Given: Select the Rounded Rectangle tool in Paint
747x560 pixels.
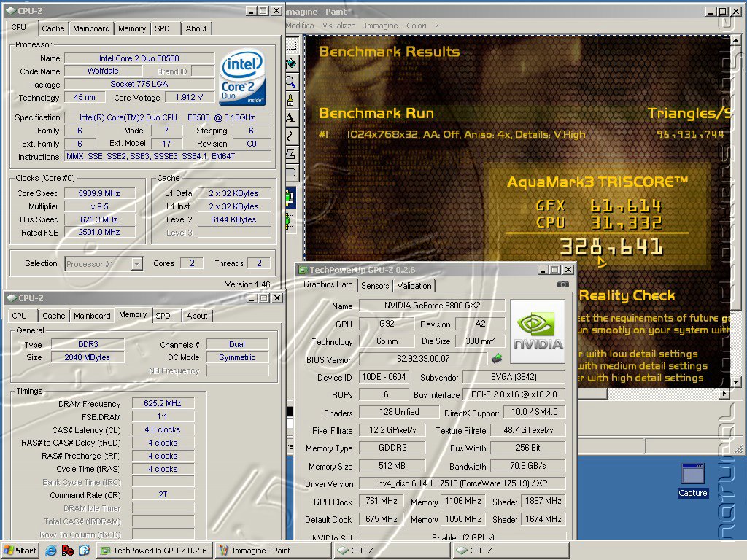Looking at the screenshot, I should (292, 172).
